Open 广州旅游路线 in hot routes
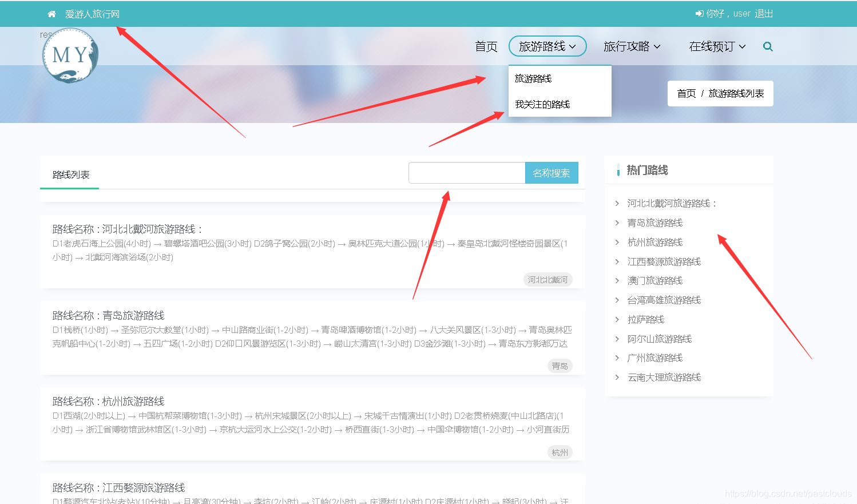The image size is (857, 504). (655, 358)
